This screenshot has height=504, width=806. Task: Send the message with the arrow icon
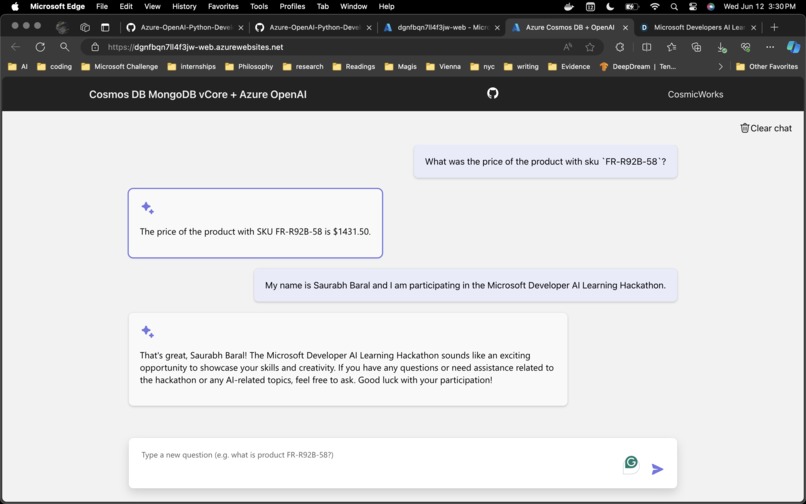657,469
